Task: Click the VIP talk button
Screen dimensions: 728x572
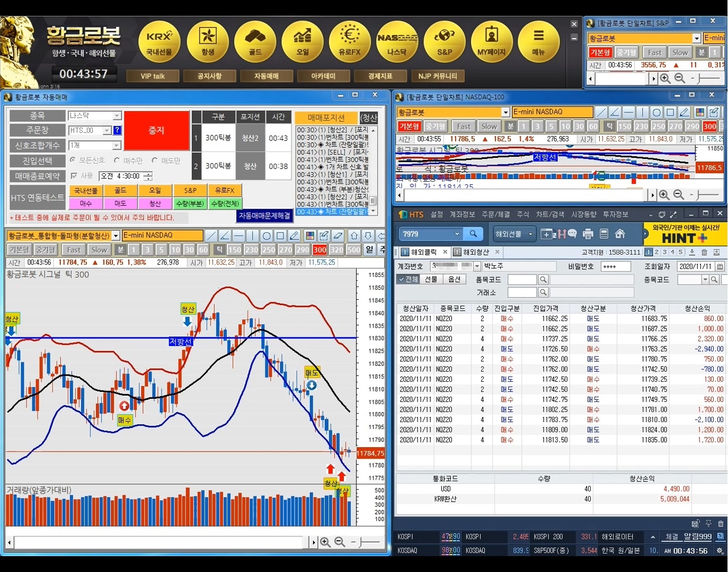Action: coord(153,76)
